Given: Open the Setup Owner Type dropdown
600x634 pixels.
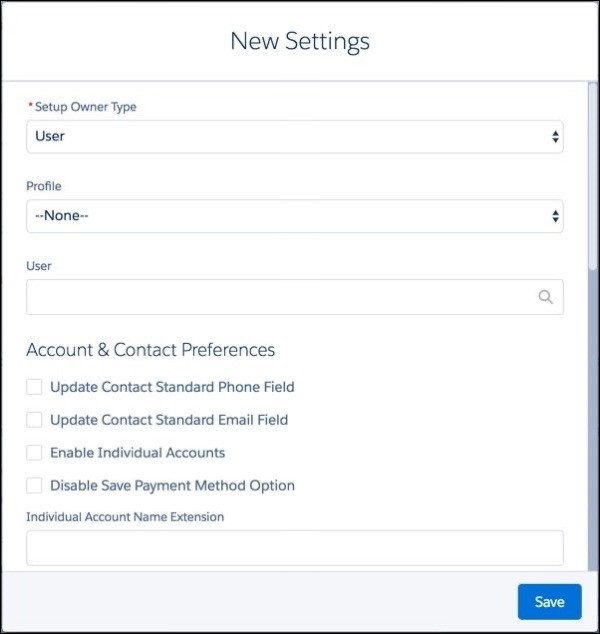Looking at the screenshot, I should click(x=295, y=137).
